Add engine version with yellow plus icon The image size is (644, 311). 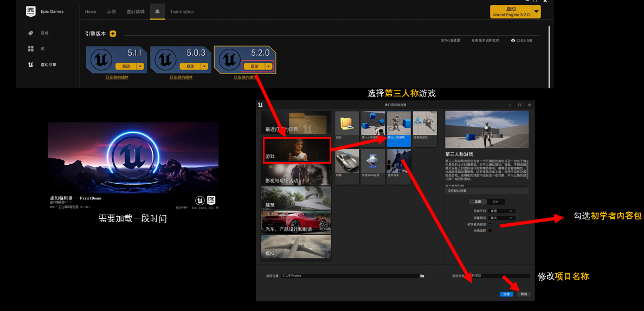click(x=113, y=34)
